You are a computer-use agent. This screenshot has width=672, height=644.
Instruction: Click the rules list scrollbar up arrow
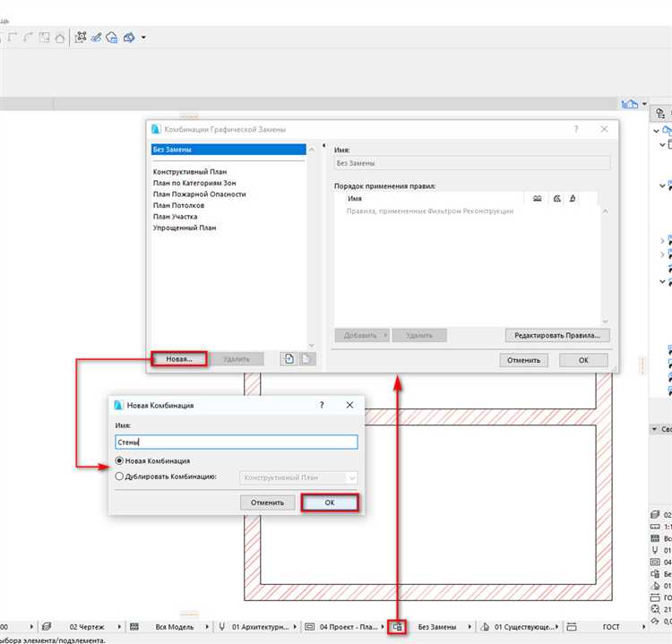[x=605, y=210]
